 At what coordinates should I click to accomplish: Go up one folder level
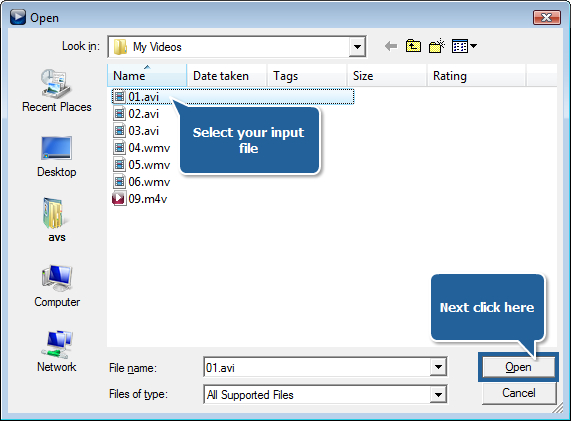pos(413,46)
